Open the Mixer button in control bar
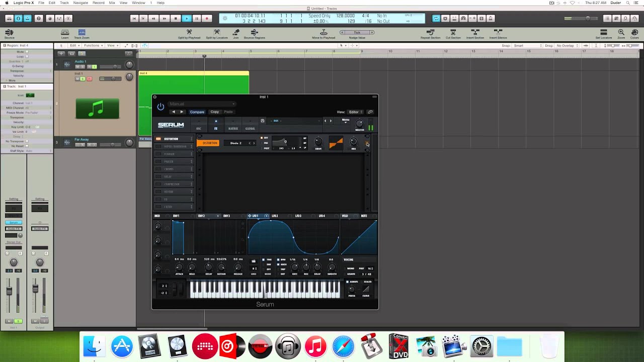Screen dimensions: 644x362 [x=59, y=18]
